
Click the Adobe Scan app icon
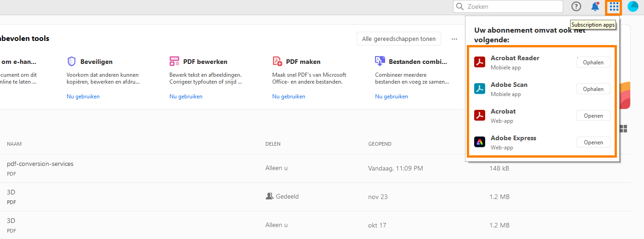point(480,89)
